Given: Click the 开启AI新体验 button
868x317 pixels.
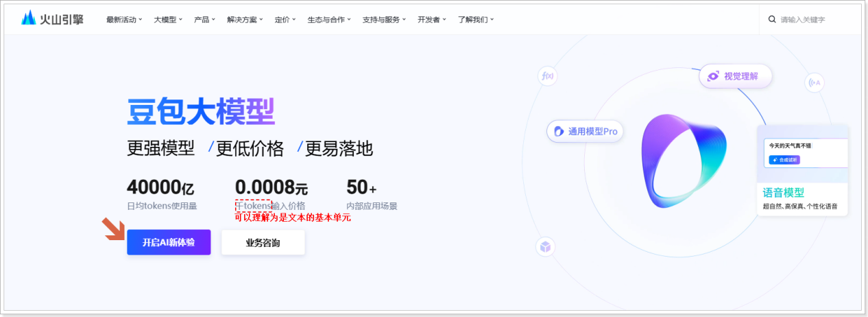Looking at the screenshot, I should tap(169, 242).
